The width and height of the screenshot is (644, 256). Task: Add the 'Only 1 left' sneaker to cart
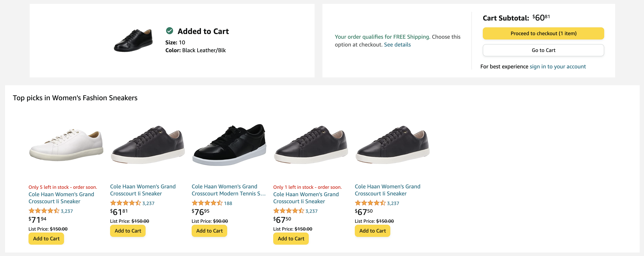(291, 238)
